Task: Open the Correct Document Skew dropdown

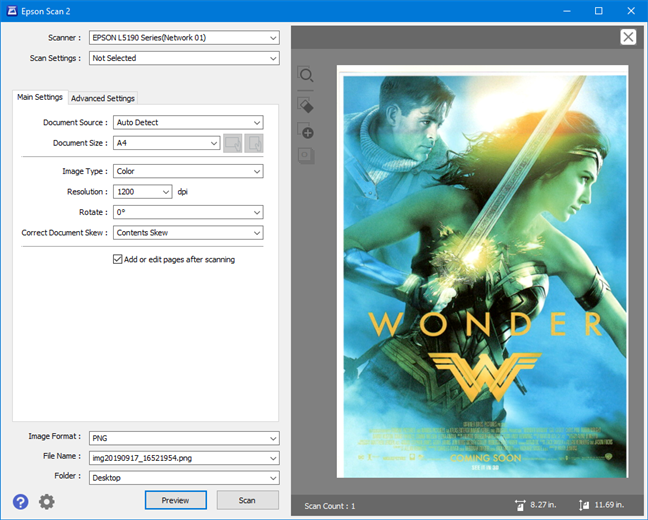Action: pyautogui.click(x=187, y=233)
